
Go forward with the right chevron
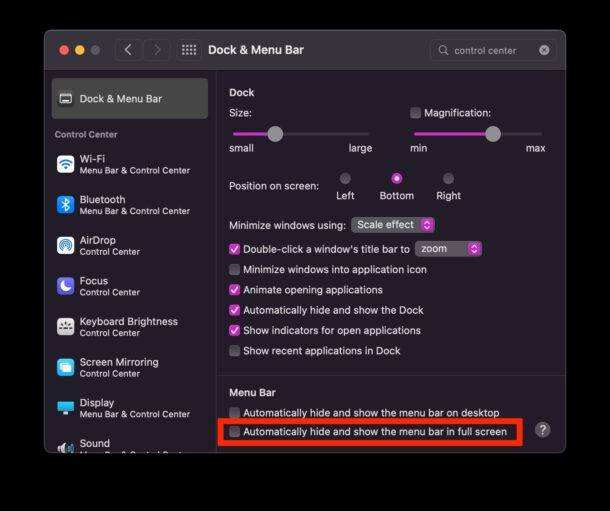[x=157, y=50]
